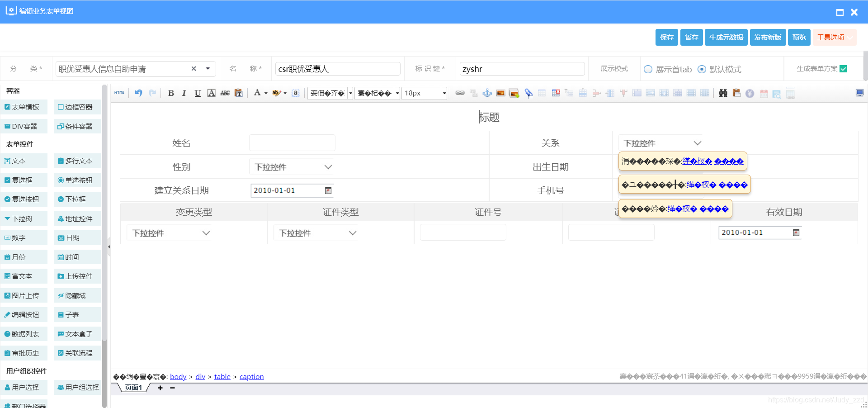The image size is (868, 408).
Task: Collapse sidebar with splitter arrow handle
Action: 109,247
